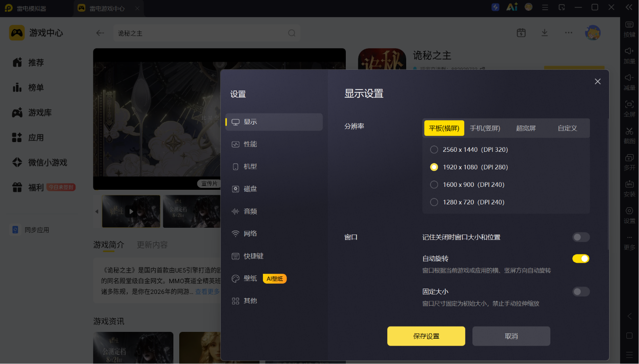The width and height of the screenshot is (639, 364).
Task: Switch to the 更新内容 tab
Action: (152, 245)
